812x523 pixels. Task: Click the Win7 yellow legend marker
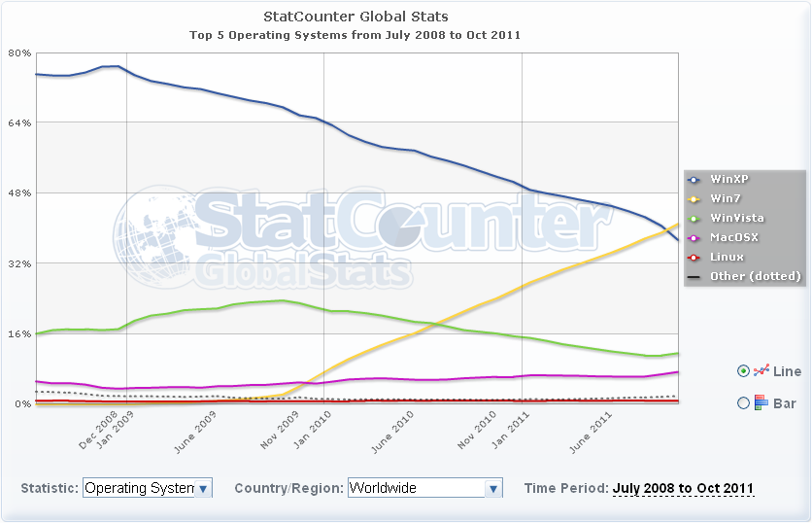(694, 199)
